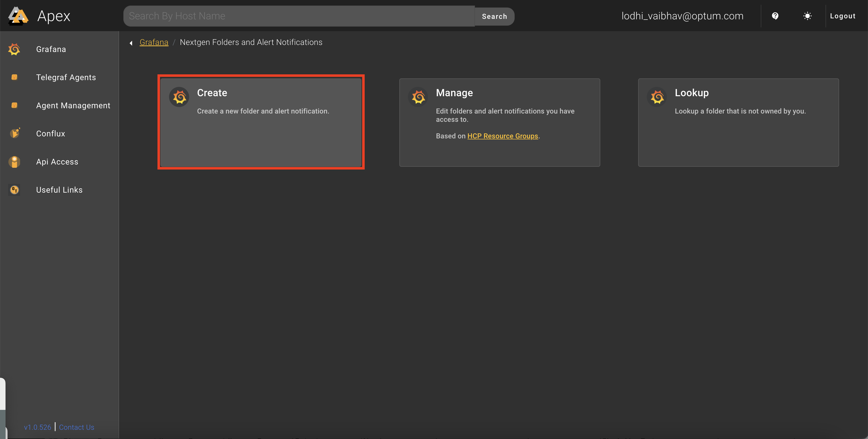Click the Apex title text

pos(54,16)
